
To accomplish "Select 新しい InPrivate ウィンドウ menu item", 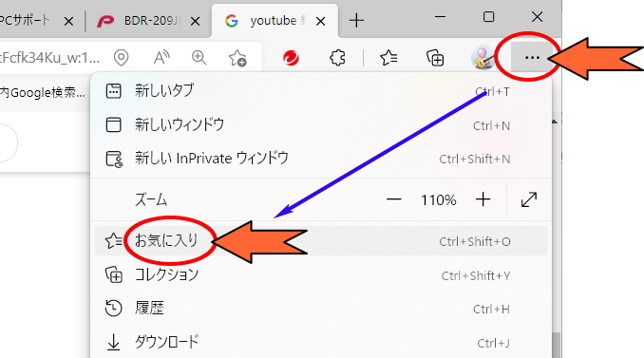I will (x=321, y=159).
